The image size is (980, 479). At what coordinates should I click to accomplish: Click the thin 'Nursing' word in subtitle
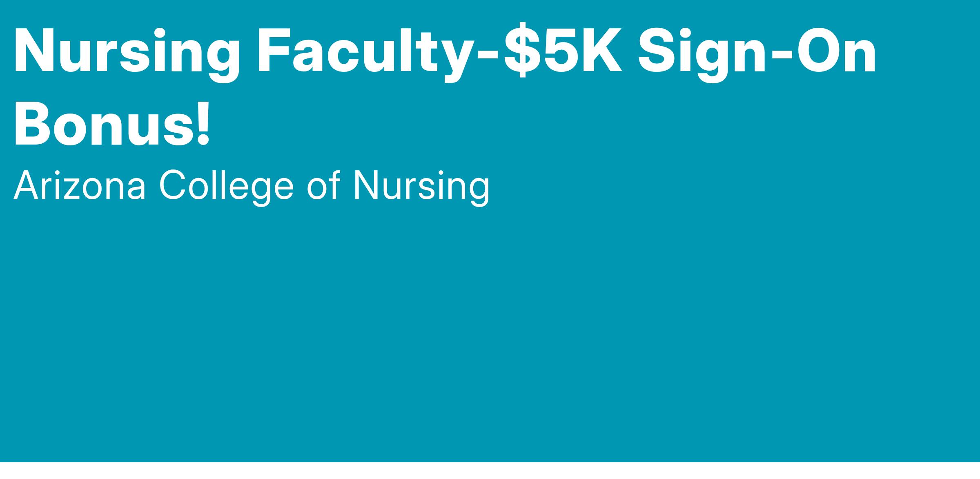[x=421, y=186]
